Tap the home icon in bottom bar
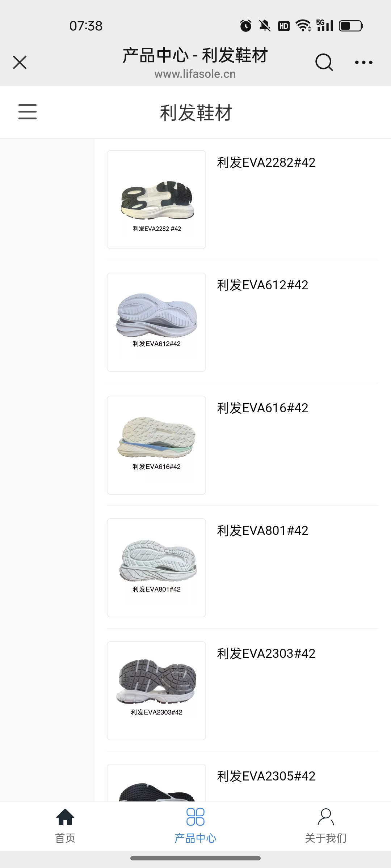The height and width of the screenshot is (868, 391). 65,817
